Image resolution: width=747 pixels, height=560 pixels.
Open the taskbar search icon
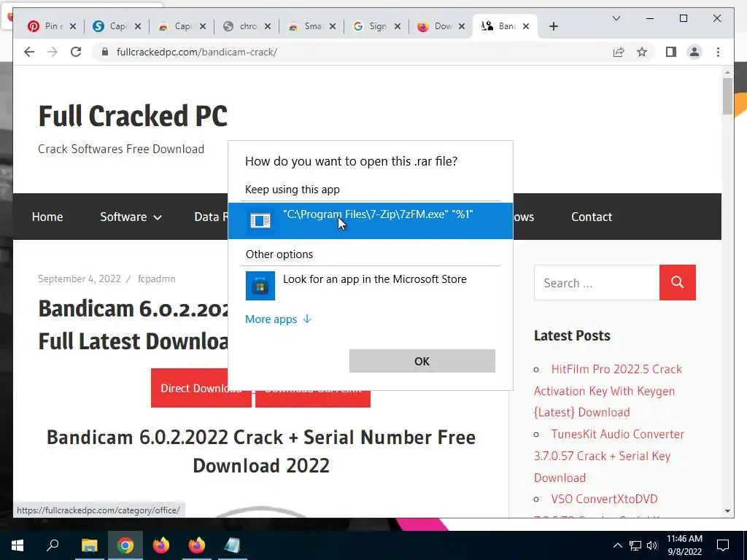pos(53,545)
